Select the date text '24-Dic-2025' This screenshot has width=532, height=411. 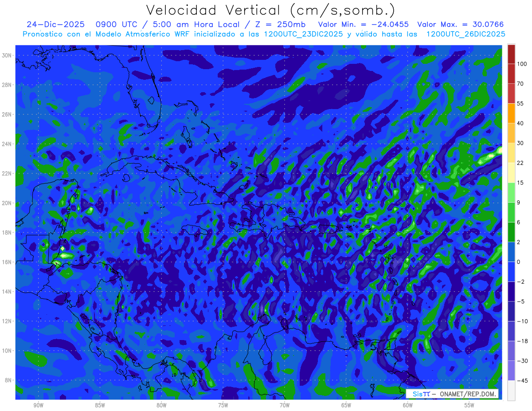[55, 24]
